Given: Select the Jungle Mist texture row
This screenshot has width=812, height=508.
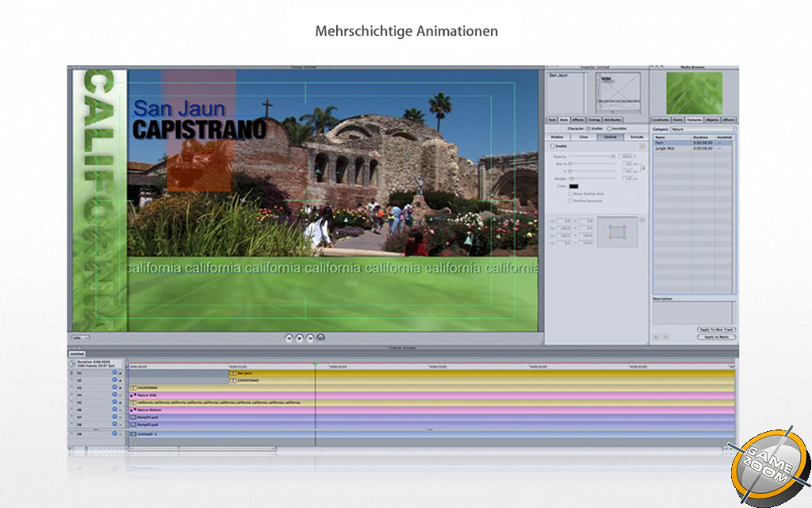Looking at the screenshot, I should [x=693, y=148].
